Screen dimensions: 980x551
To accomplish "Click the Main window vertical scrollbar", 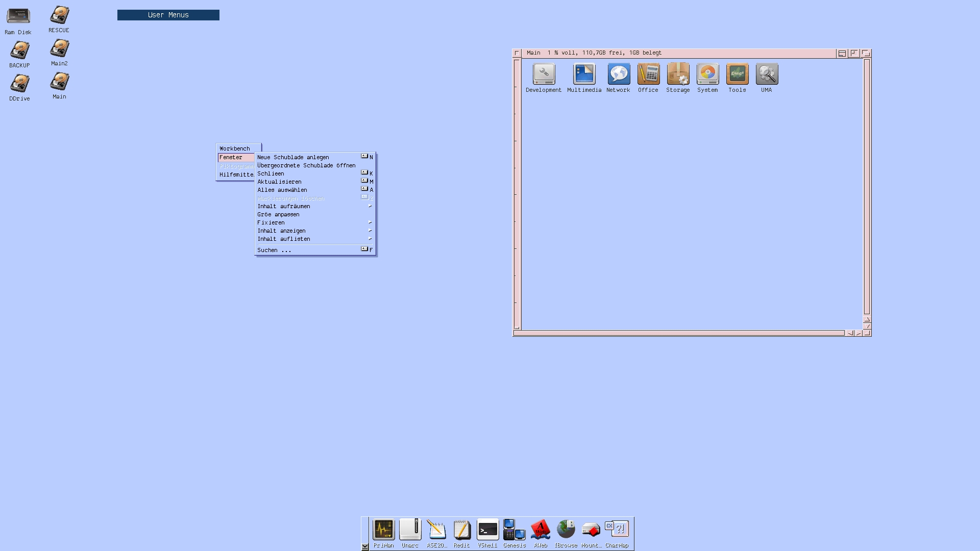I will point(867,187).
